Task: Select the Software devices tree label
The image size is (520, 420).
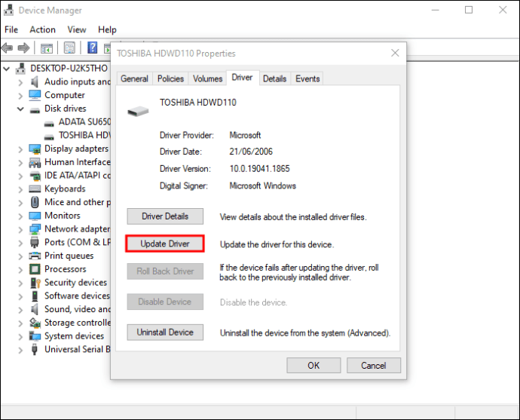Action: [x=77, y=296]
